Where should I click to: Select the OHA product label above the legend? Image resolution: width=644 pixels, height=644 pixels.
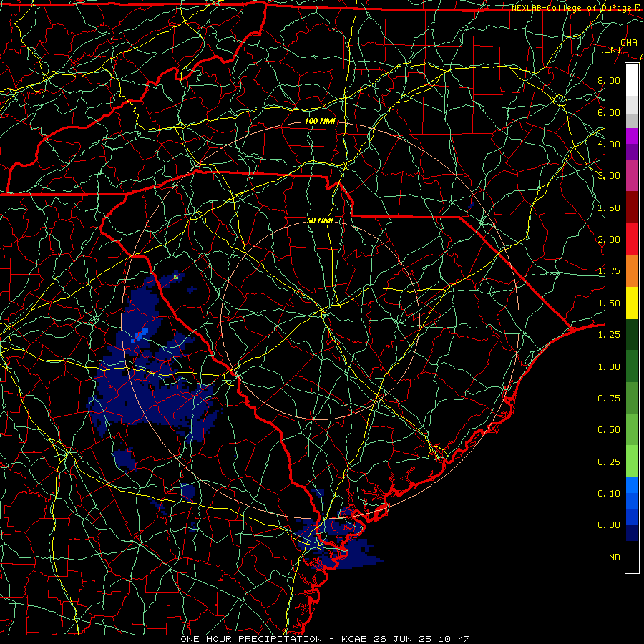[x=629, y=42]
